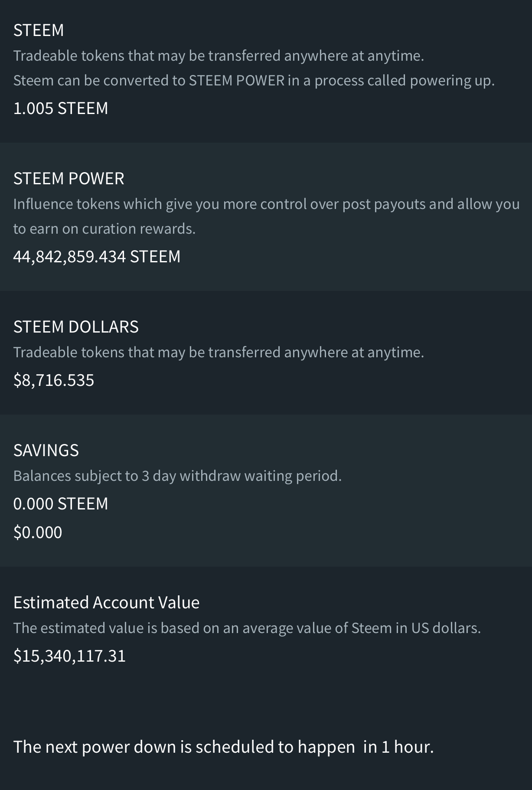This screenshot has height=790, width=532.
Task: Click the 'in 1 hour' time remaining text
Action: pos(398,747)
